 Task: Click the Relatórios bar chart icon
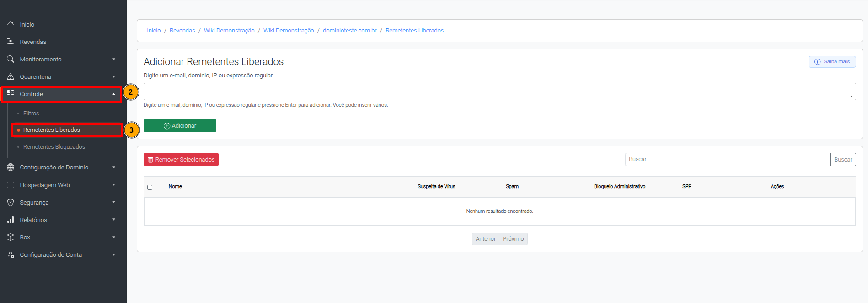point(11,220)
